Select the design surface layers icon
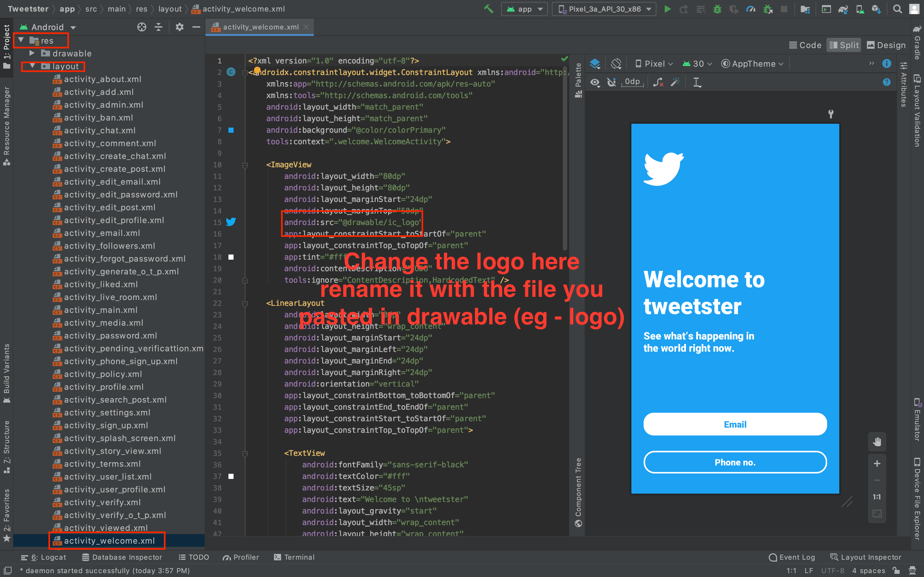 (x=595, y=64)
